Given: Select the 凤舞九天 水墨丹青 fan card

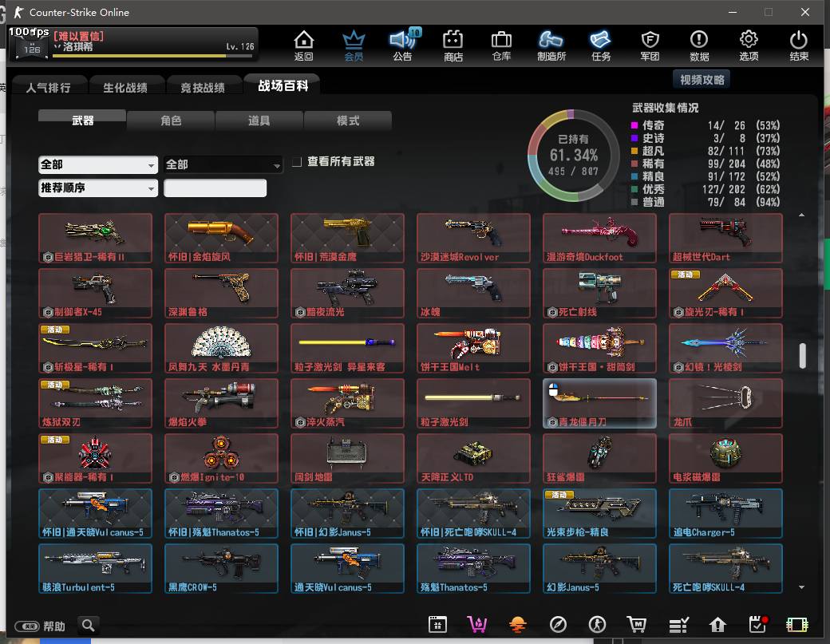Looking at the screenshot, I should pos(221,348).
